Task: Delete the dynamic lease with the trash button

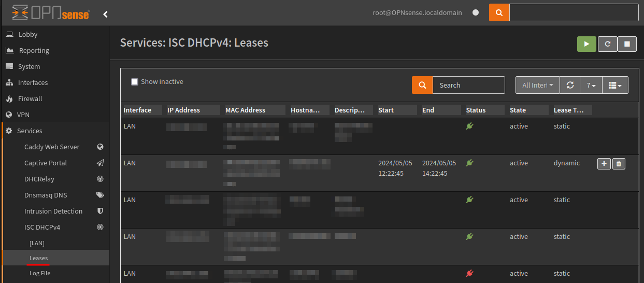Action: coord(619,164)
